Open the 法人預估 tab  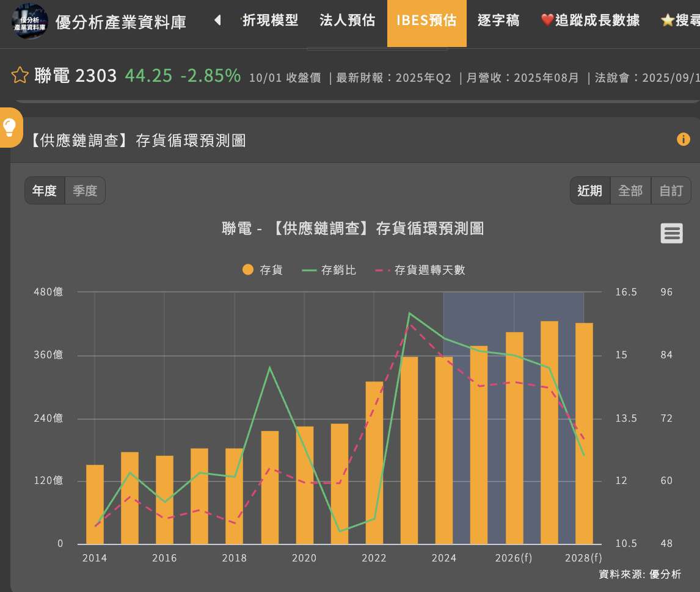[347, 21]
